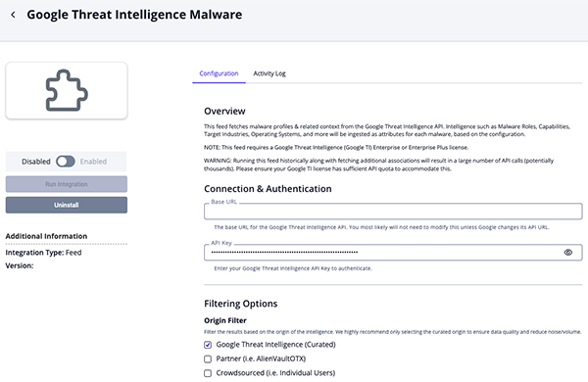Click the WARNING about API calls text

pyautogui.click(x=378, y=165)
